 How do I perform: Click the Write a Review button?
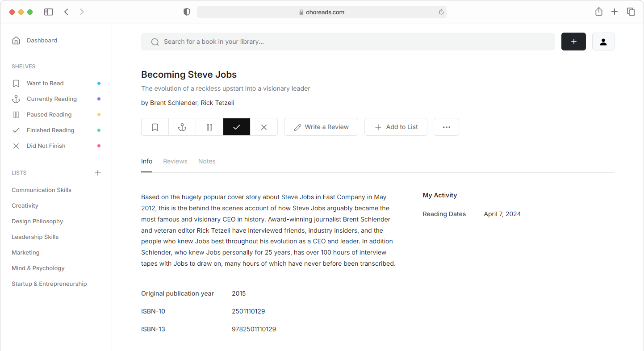321,127
